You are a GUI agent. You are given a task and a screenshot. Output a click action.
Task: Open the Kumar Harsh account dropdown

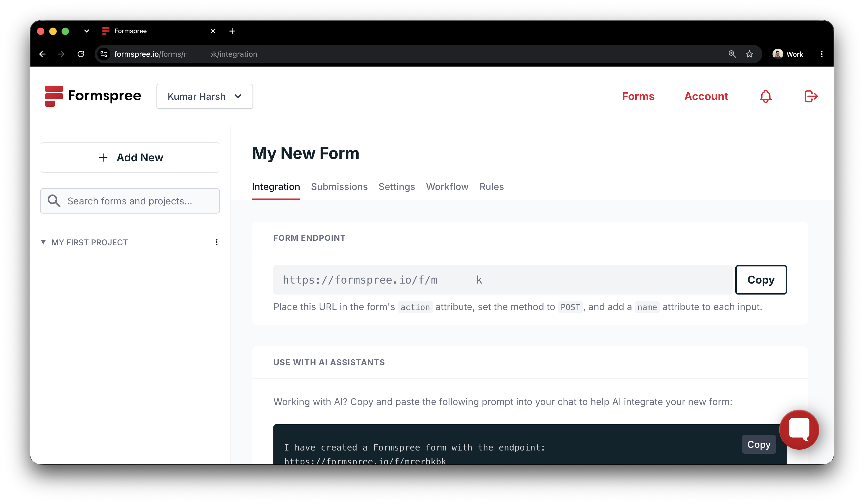205,96
